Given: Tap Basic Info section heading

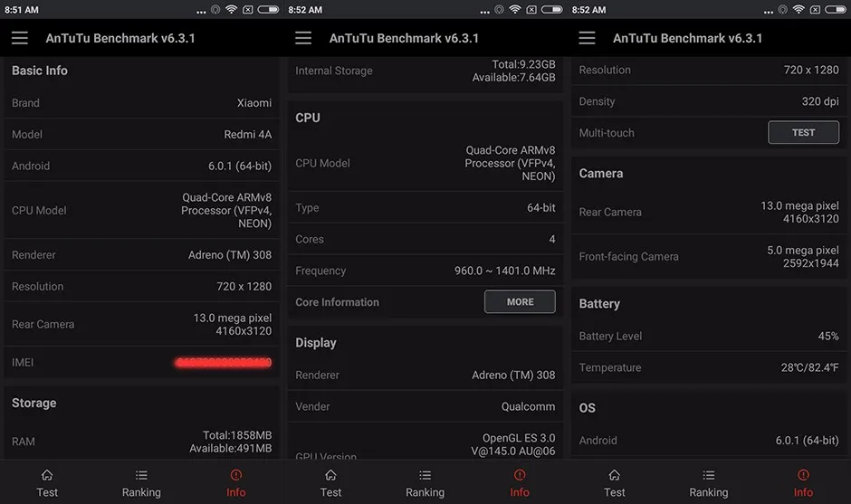Looking at the screenshot, I should click(40, 71).
